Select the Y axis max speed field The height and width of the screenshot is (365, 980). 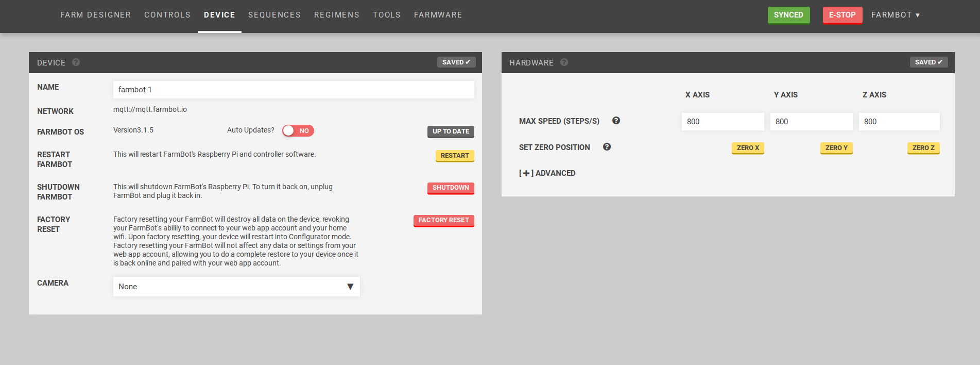811,122
